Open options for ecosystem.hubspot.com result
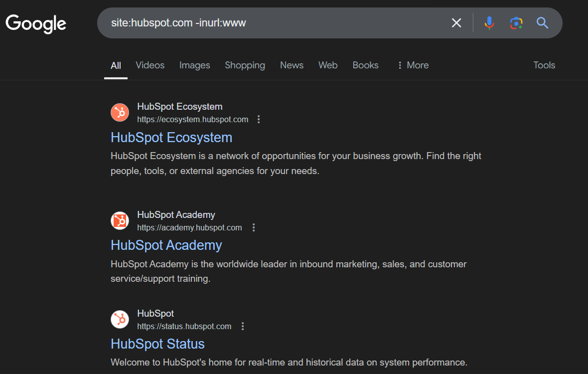This screenshot has height=374, width=588. [259, 119]
